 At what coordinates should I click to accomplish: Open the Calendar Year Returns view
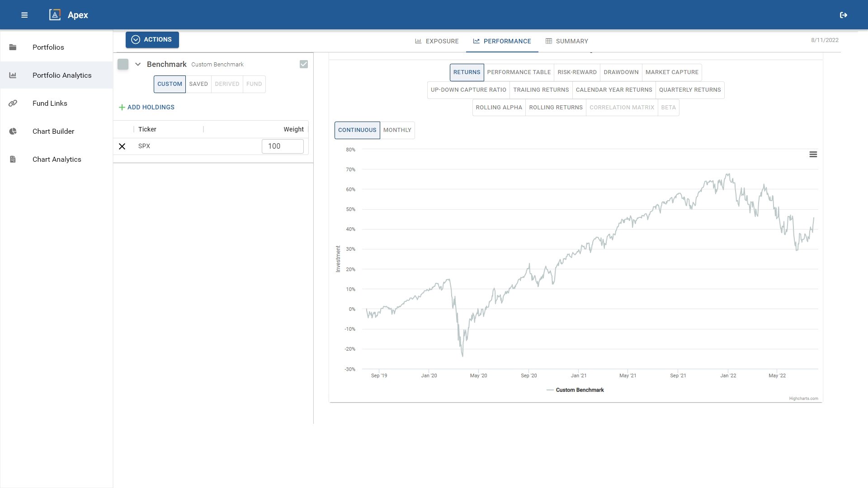pyautogui.click(x=614, y=90)
